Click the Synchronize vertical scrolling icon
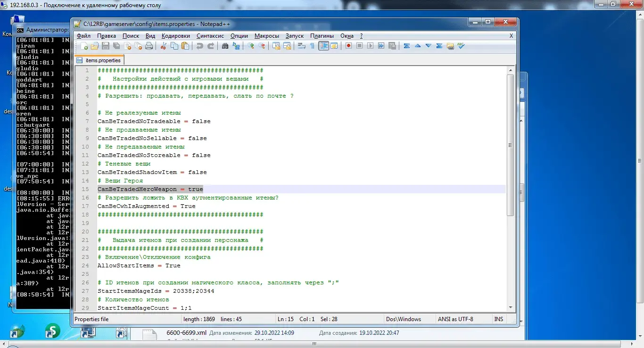Viewport: 644px width, 348px height. 275,46
